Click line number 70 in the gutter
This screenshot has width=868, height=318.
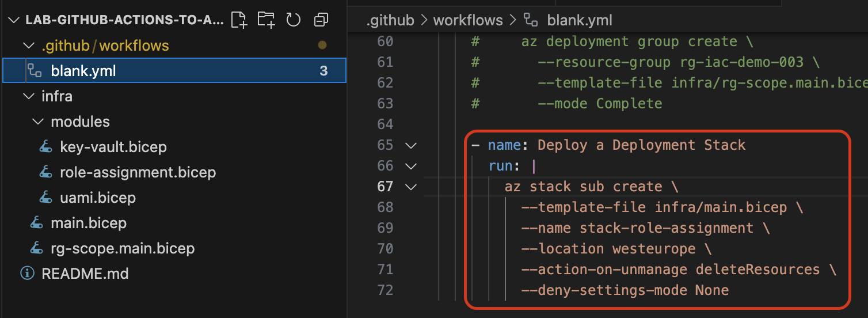point(385,249)
